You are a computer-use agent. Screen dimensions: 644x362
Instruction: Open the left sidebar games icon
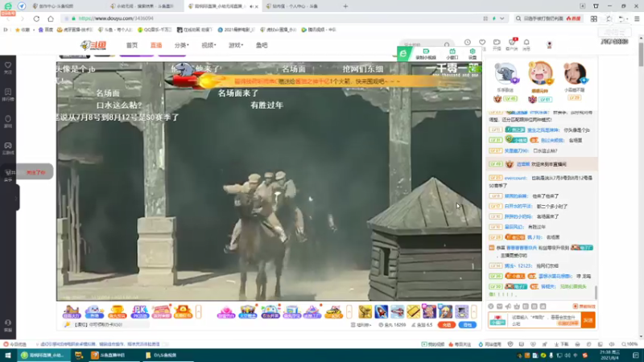click(x=8, y=121)
